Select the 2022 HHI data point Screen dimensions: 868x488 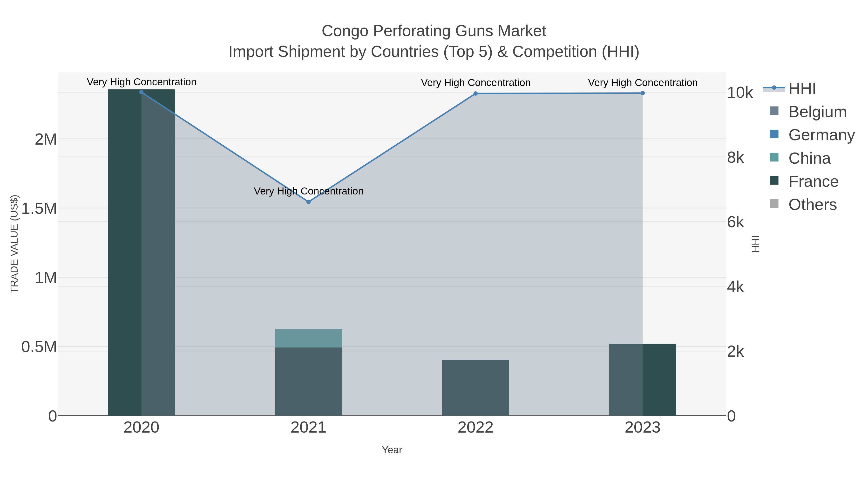475,94
